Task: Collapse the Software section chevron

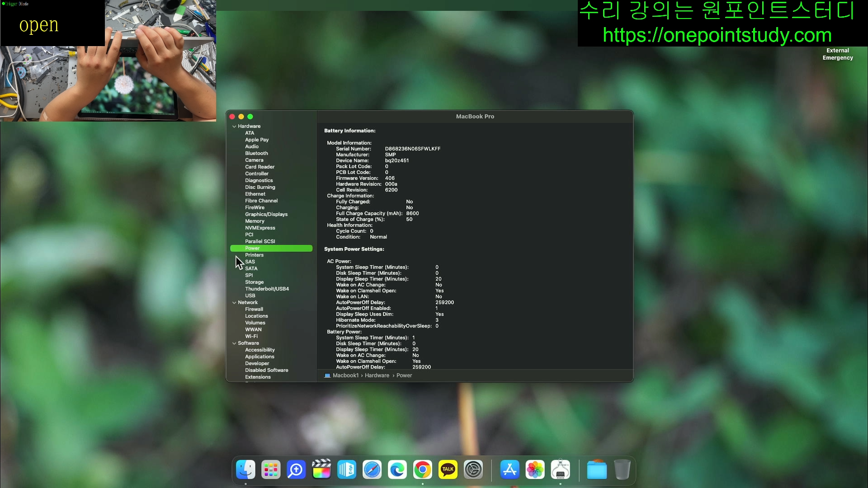Action: pos(234,343)
